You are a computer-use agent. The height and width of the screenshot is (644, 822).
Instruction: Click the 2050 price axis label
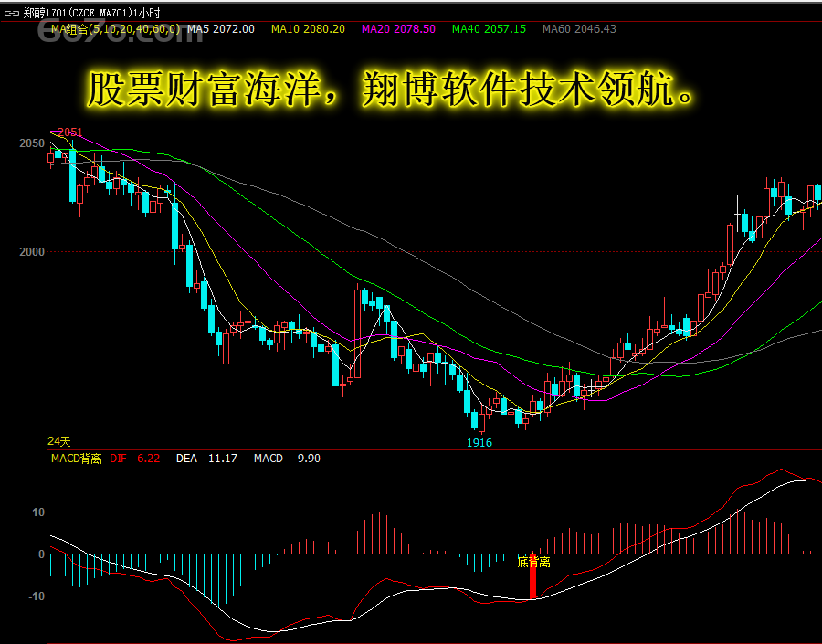tap(32, 143)
